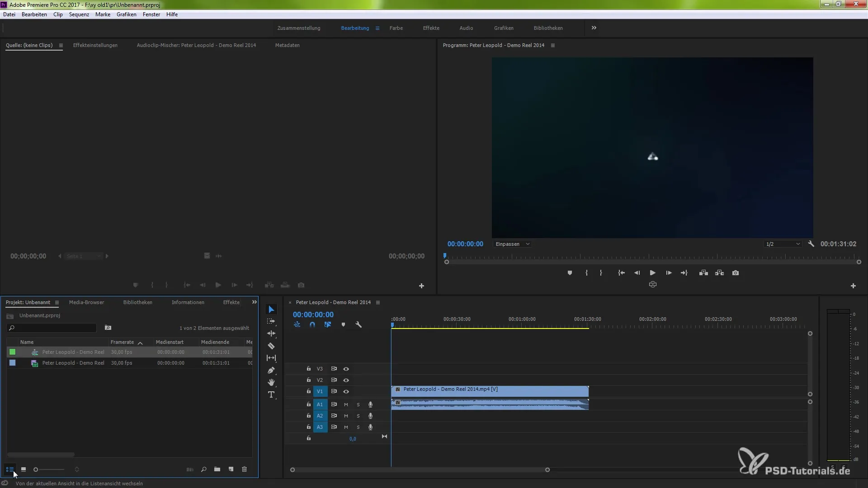Select the Ripple Edit tool
This screenshot has width=868, height=488.
(x=271, y=333)
